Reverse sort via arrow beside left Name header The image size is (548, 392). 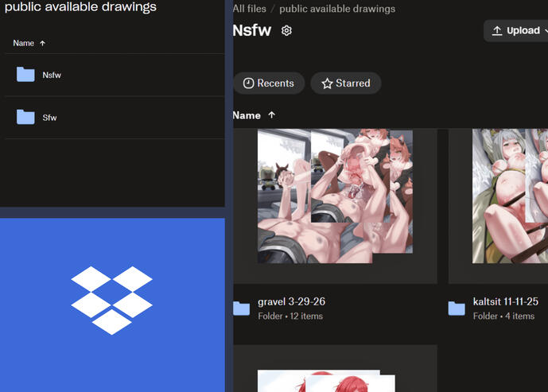[43, 43]
